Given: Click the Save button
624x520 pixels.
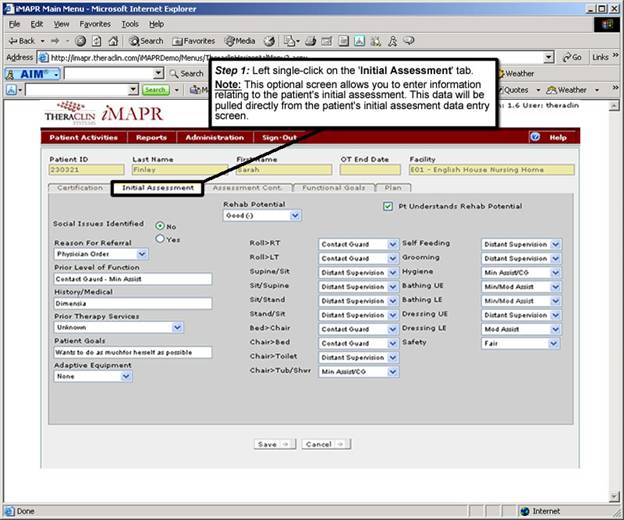Looking at the screenshot, I should coord(275,444).
